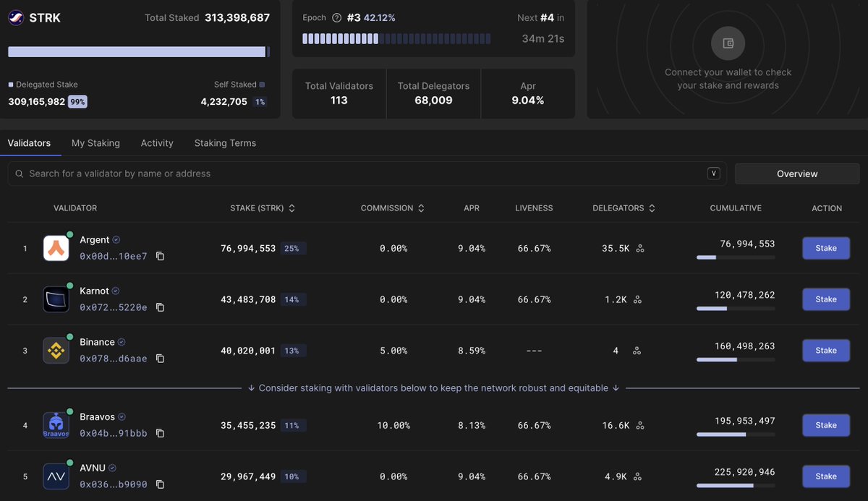
Task: Click the 25% stake share badge
Action: click(x=293, y=249)
